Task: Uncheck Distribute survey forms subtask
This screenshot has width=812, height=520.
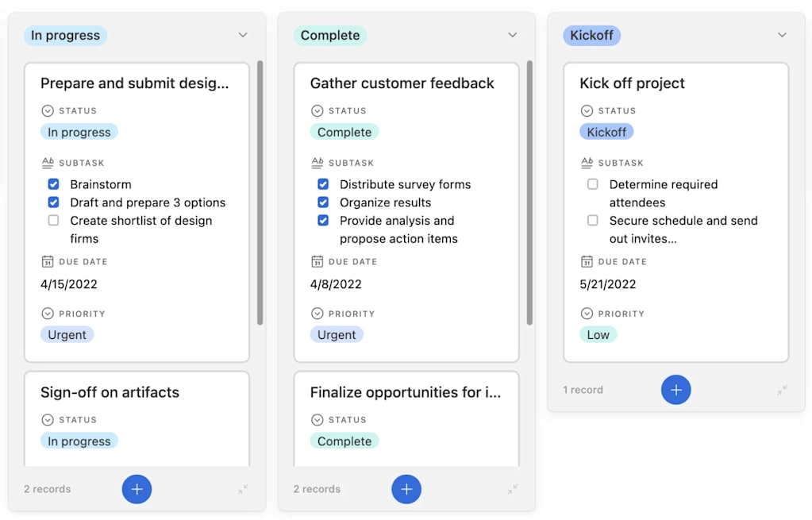Action: (323, 184)
